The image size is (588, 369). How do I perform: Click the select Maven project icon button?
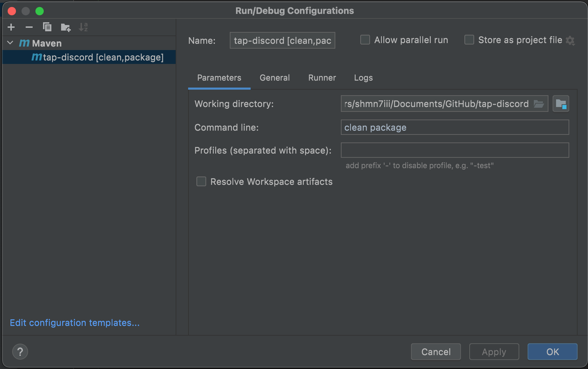point(561,104)
